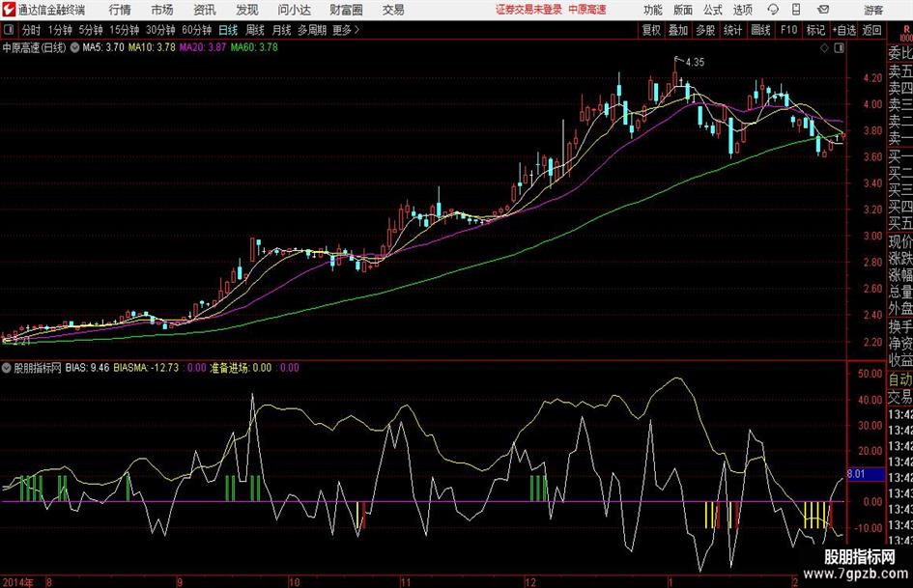The image size is (913, 588).
Task: Click the red 中原高速 stock name link
Action: click(x=587, y=10)
